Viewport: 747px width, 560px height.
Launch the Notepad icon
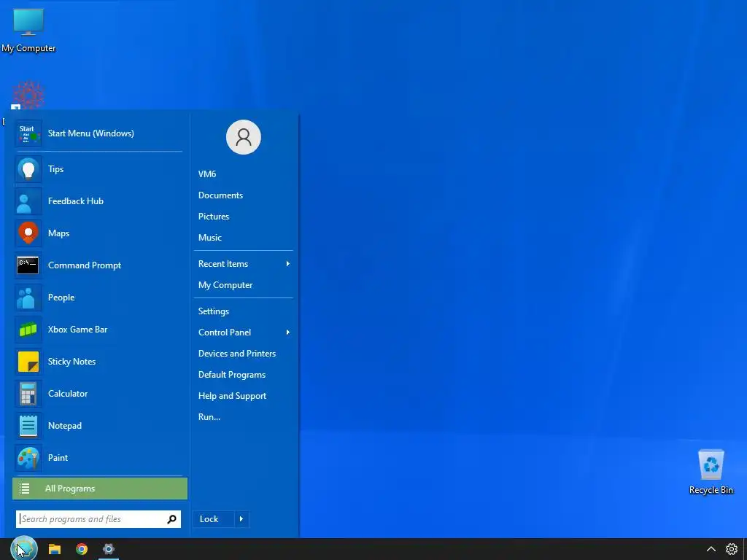point(28,426)
